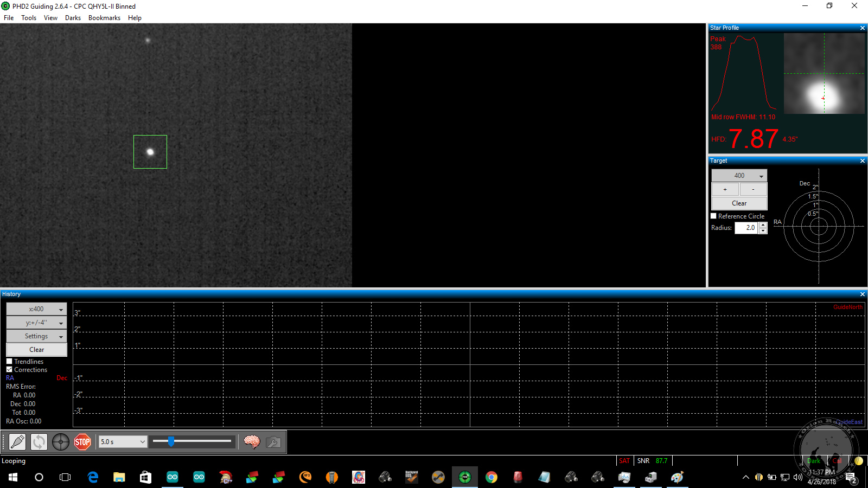
Task: Open Google Chrome from the taskbar
Action: (x=492, y=477)
